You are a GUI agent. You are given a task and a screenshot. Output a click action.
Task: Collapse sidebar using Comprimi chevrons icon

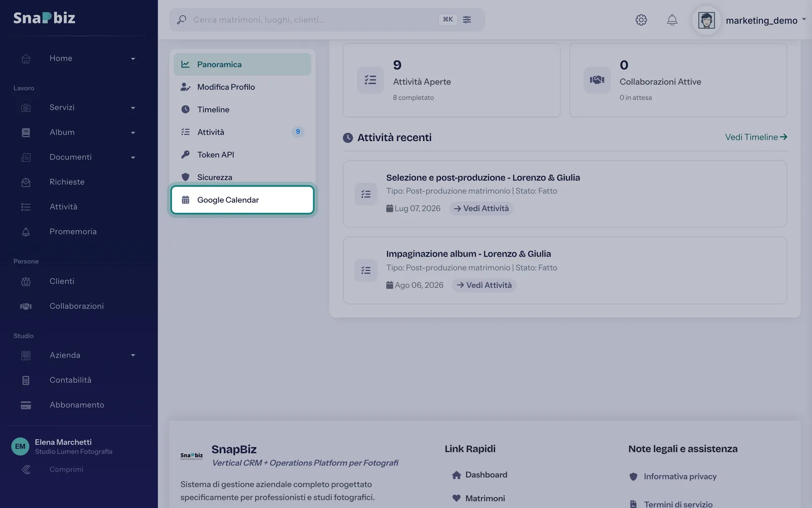(26, 469)
